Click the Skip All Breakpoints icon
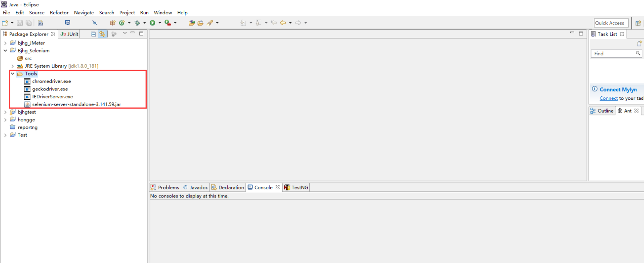The height and width of the screenshot is (263, 644). coord(95,23)
